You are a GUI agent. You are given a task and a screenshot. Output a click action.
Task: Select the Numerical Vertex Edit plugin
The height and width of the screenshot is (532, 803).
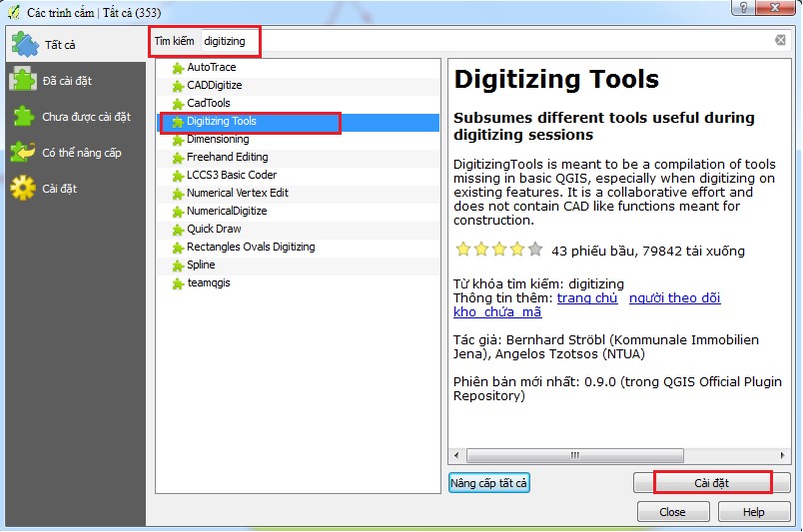(x=298, y=193)
